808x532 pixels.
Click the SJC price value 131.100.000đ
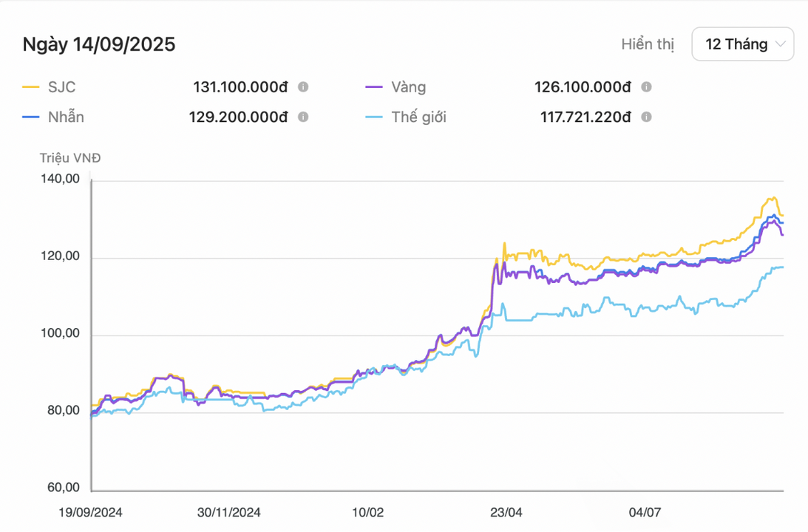pos(240,87)
